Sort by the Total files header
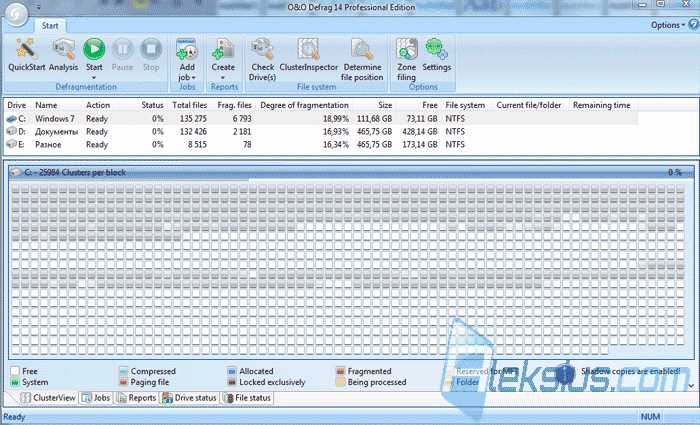The height and width of the screenshot is (425, 700). pos(190,105)
